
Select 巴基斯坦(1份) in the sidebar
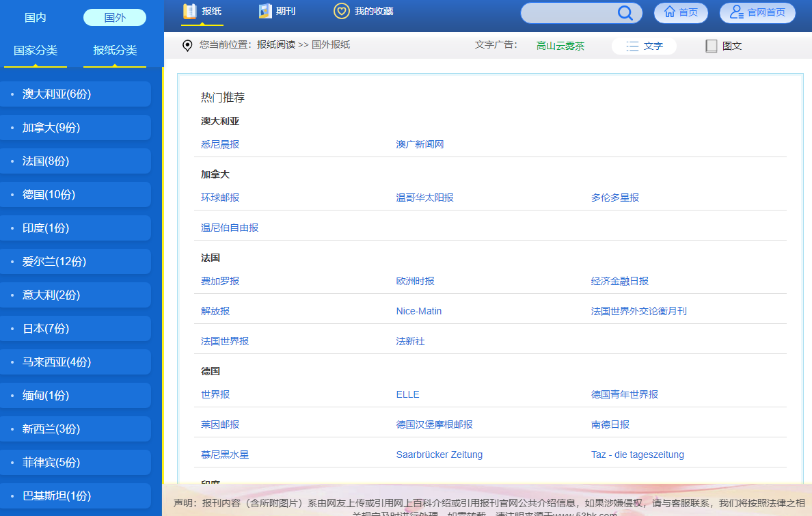(76, 495)
